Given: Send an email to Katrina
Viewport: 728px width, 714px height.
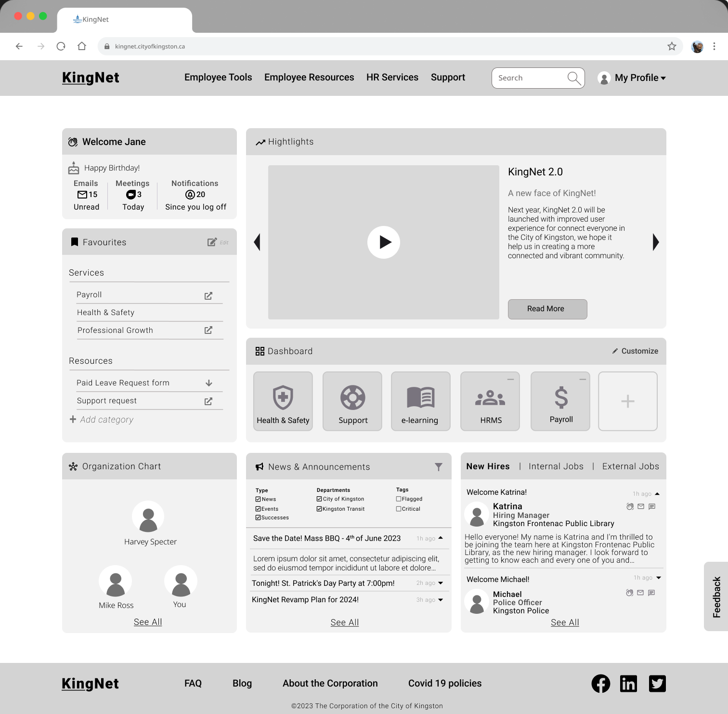Looking at the screenshot, I should pos(641,506).
